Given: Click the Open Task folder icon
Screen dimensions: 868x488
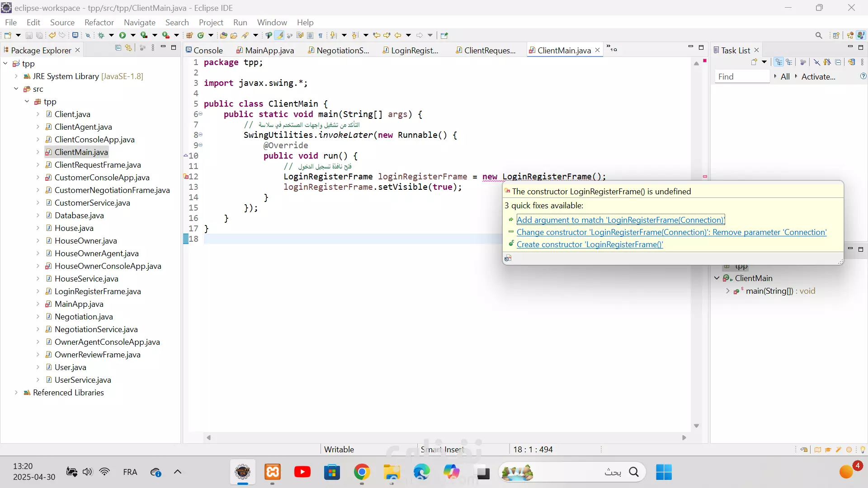Looking at the screenshot, I should pos(234,35).
